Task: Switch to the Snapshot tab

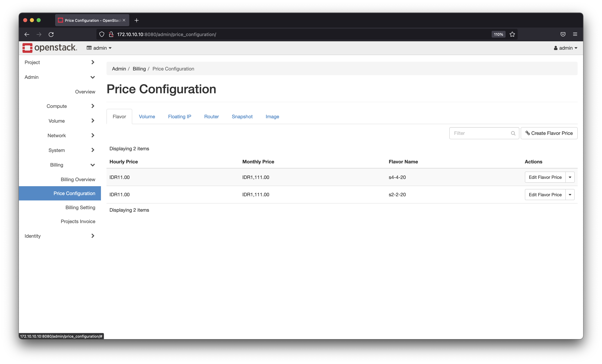Action: 242,117
